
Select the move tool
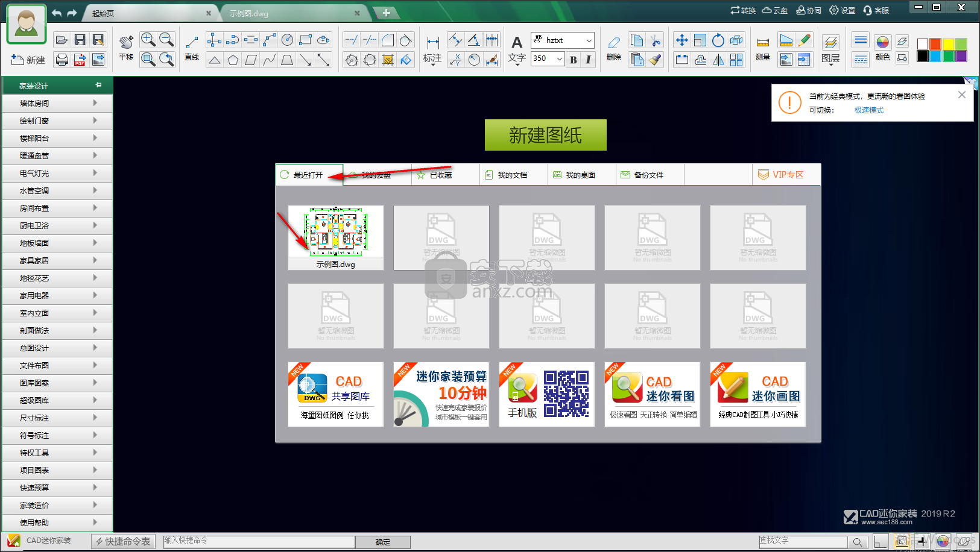[x=681, y=40]
